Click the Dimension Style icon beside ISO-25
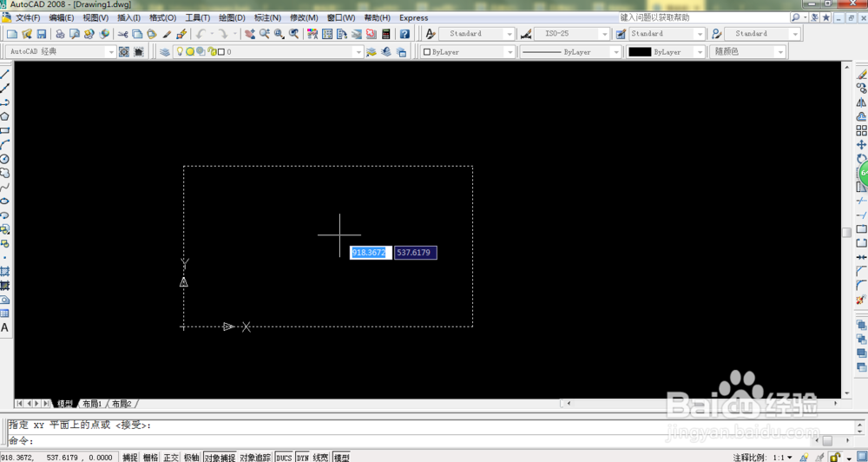 point(526,34)
